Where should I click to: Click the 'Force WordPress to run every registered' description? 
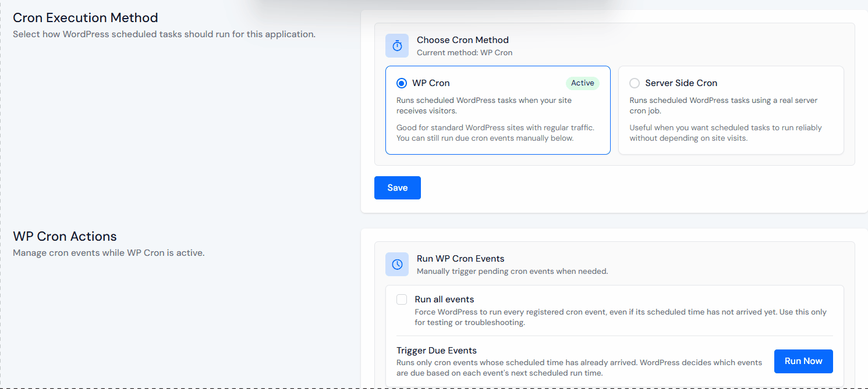[x=621, y=317]
